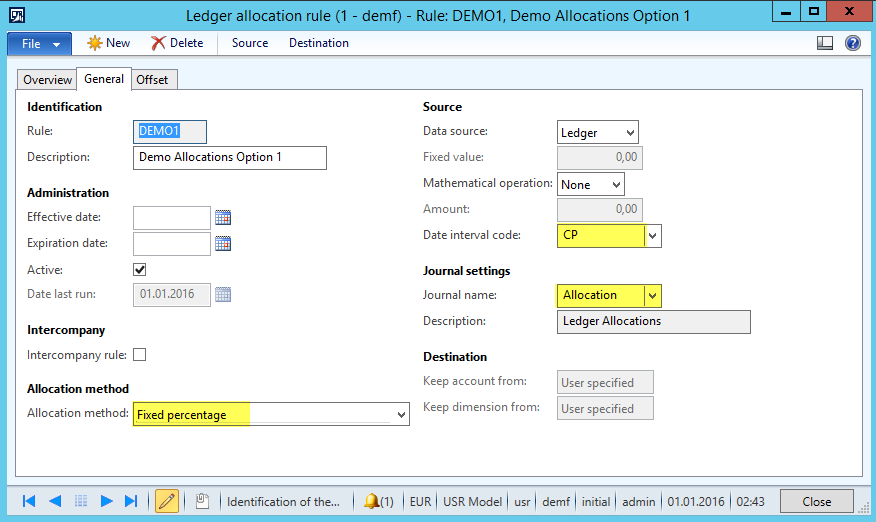Switch to the Offset tab
The image size is (876, 522).
click(153, 80)
